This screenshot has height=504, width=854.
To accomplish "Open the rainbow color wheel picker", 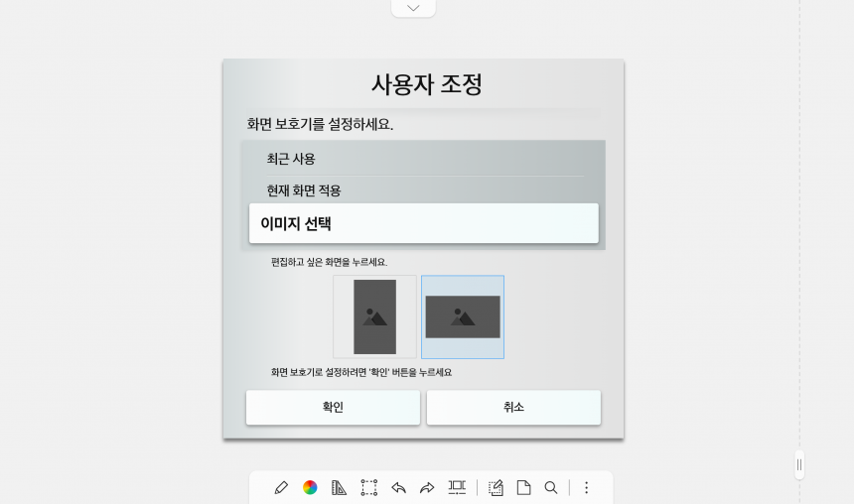I will [x=310, y=487].
